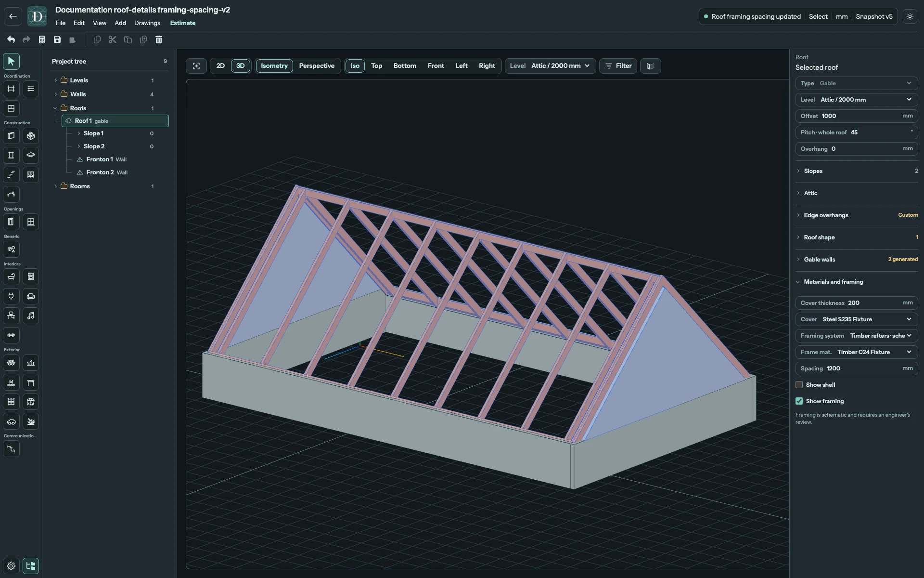Expand Slope 1 tree node
The height and width of the screenshot is (578, 924).
[79, 133]
